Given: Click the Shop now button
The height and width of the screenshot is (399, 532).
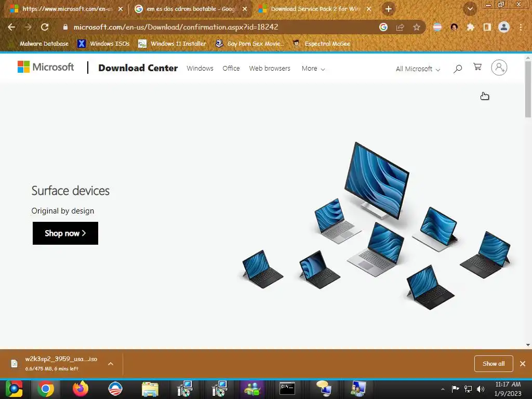Looking at the screenshot, I should point(65,233).
